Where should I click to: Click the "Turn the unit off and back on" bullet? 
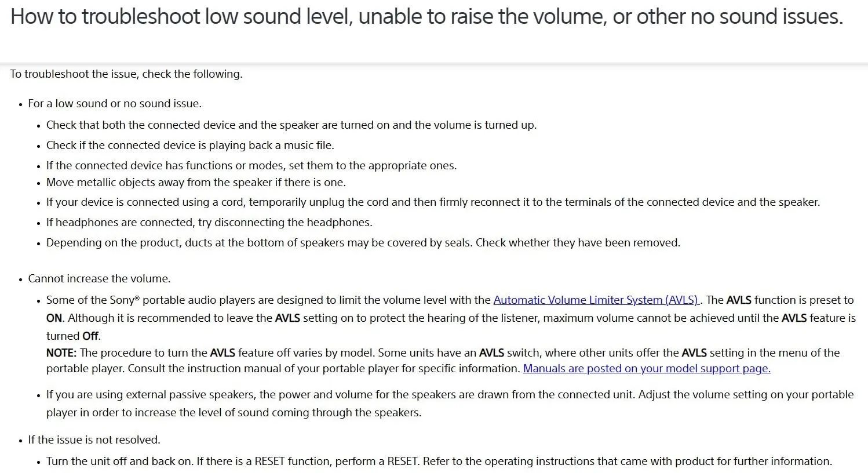point(439,462)
